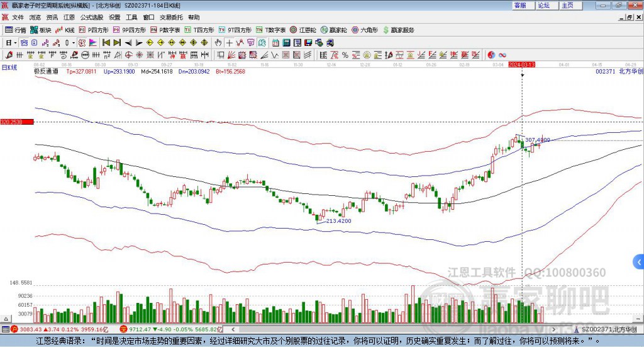The height and width of the screenshot is (347, 644).
Task: Open the 工具 menu
Action: coord(131,17)
